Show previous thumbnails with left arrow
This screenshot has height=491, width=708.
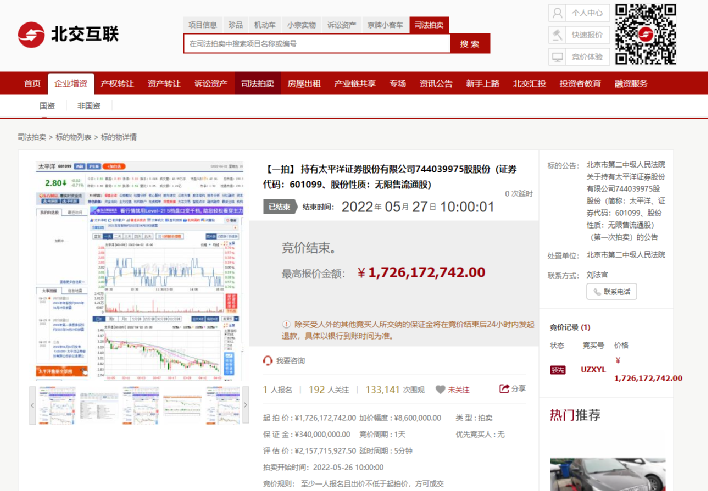tap(33, 405)
